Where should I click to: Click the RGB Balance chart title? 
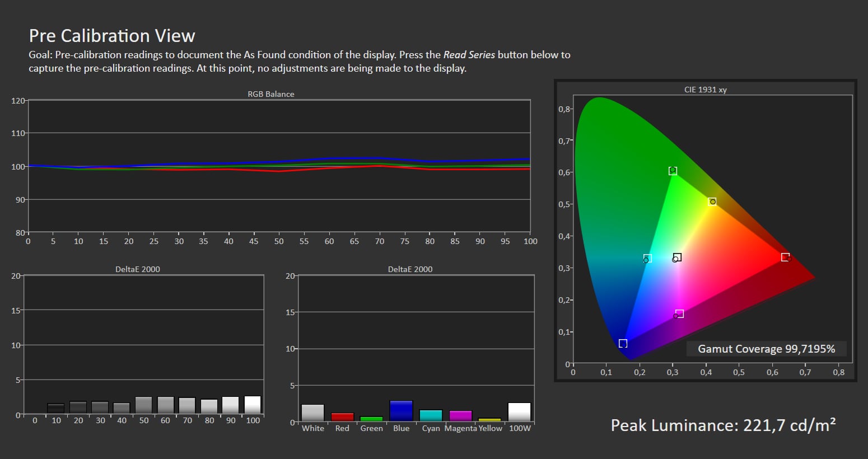pyautogui.click(x=271, y=94)
